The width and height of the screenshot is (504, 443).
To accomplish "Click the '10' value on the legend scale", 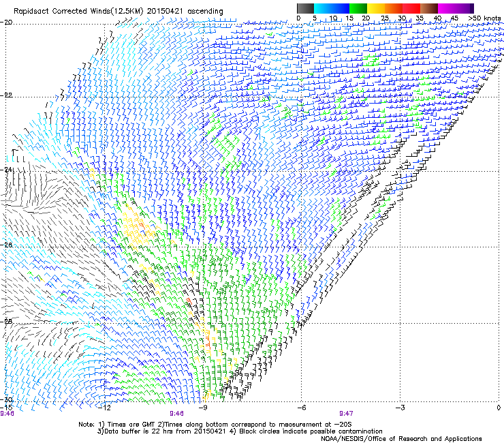I will click(x=333, y=18).
